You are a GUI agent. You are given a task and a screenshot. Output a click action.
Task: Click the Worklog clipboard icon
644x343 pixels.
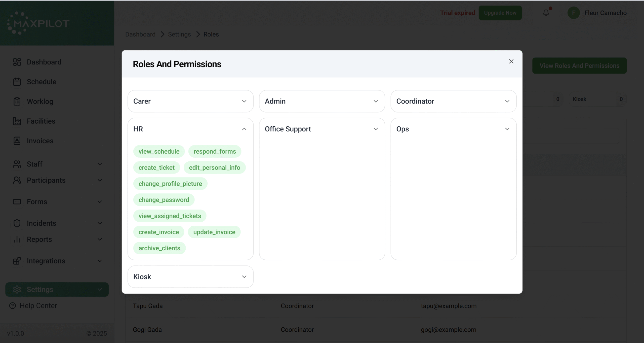[17, 101]
